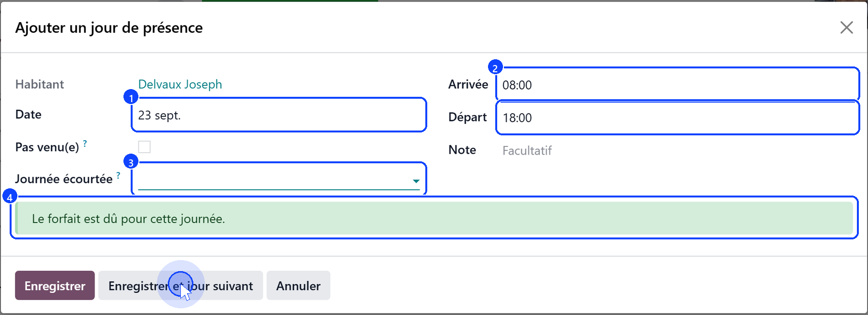Image resolution: width=868 pixels, height=315 pixels.
Task: Cancel with the Annuler button
Action: [298, 286]
